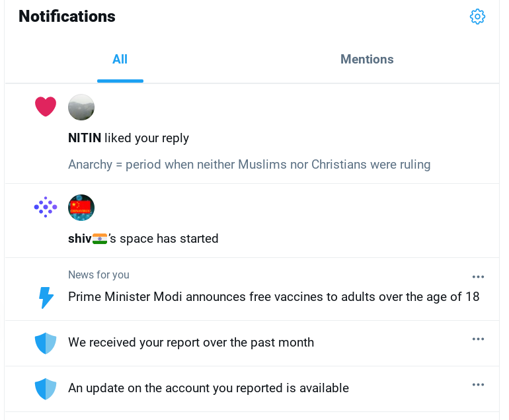Click shield icon beside received report notice
The height and width of the screenshot is (420, 509).
(x=46, y=343)
